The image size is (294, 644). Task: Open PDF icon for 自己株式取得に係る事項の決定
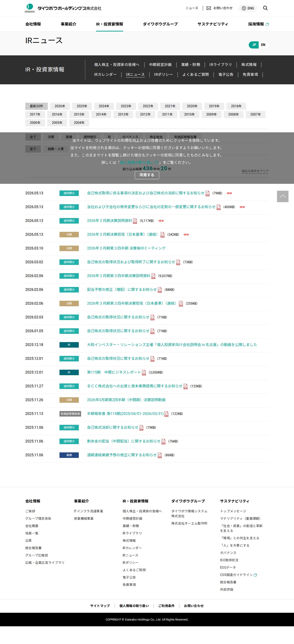pos(207,193)
